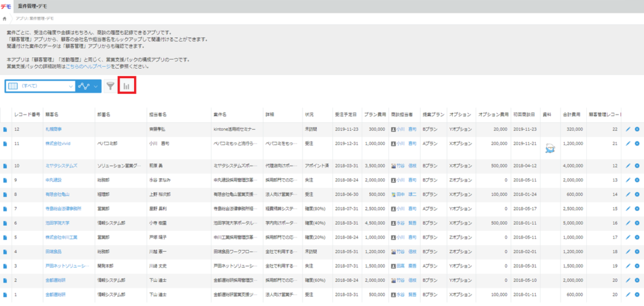Click the line graph icon

[84, 86]
